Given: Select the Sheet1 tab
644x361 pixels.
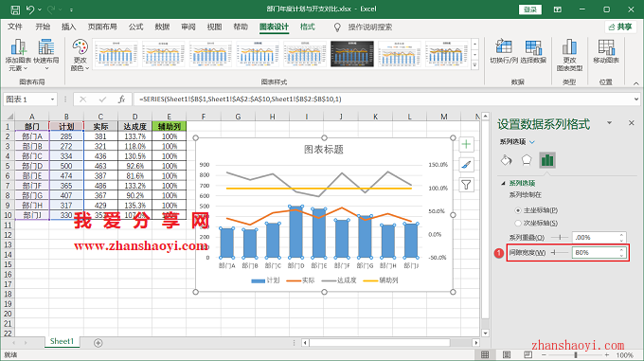Looking at the screenshot, I should (x=62, y=342).
